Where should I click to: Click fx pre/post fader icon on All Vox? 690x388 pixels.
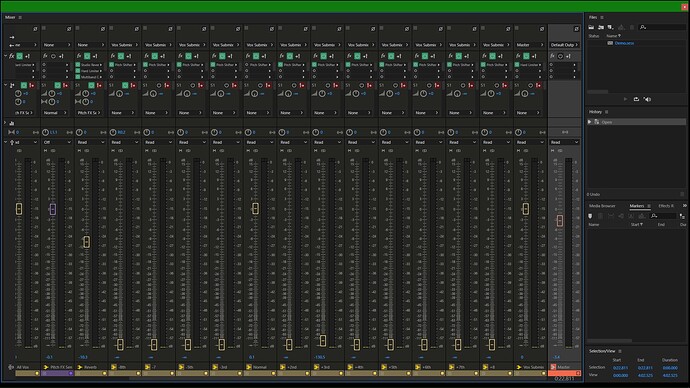(x=27, y=56)
